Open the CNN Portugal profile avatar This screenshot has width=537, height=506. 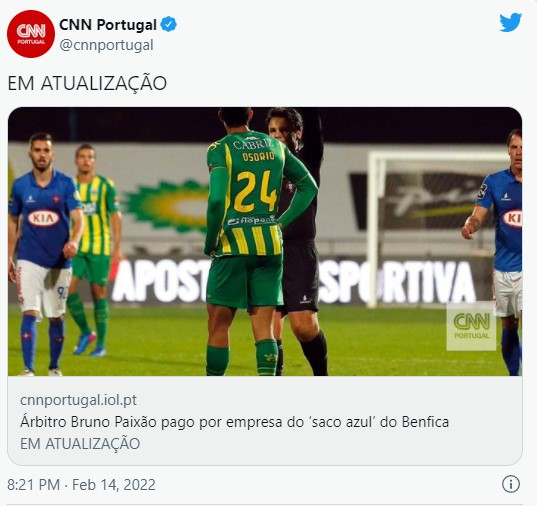(31, 34)
